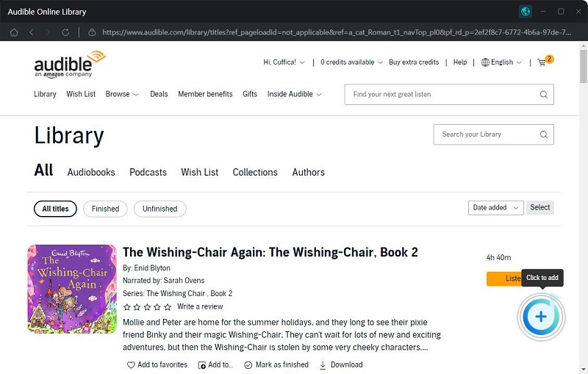Switch to the Podcasts tab

point(148,173)
